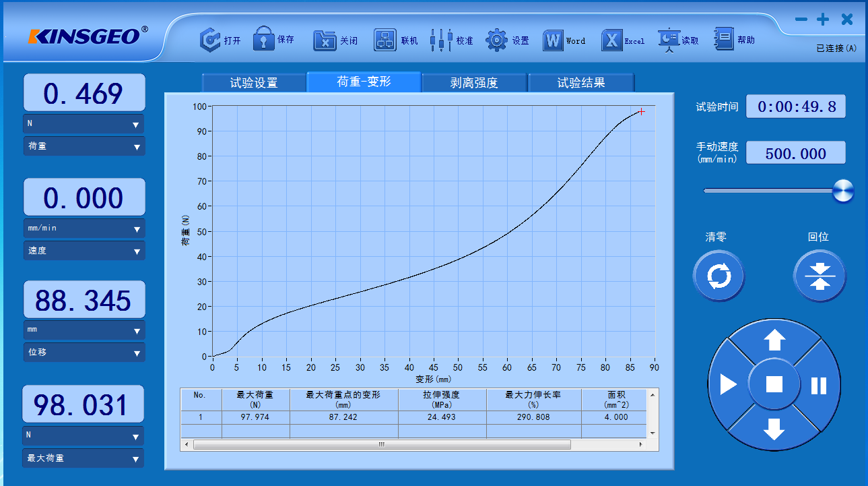Screen dimensions: 868x486
Task: Open the 试验结果 results tab
Action: tap(580, 82)
